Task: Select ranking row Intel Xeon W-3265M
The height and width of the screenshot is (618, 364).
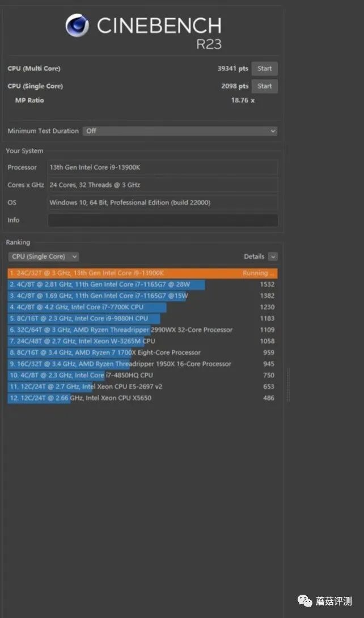Action: [143, 341]
